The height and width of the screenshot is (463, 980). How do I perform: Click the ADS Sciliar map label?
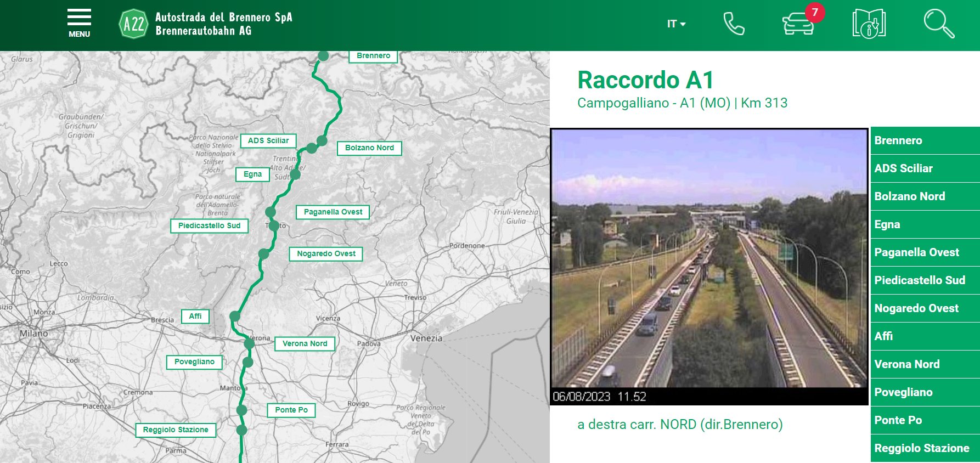(268, 140)
